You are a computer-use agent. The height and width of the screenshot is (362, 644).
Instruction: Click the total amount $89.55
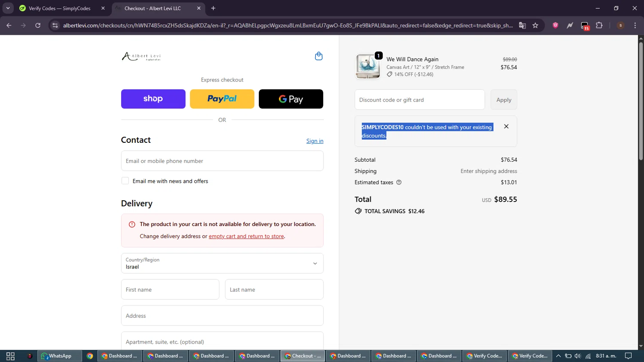point(505,199)
